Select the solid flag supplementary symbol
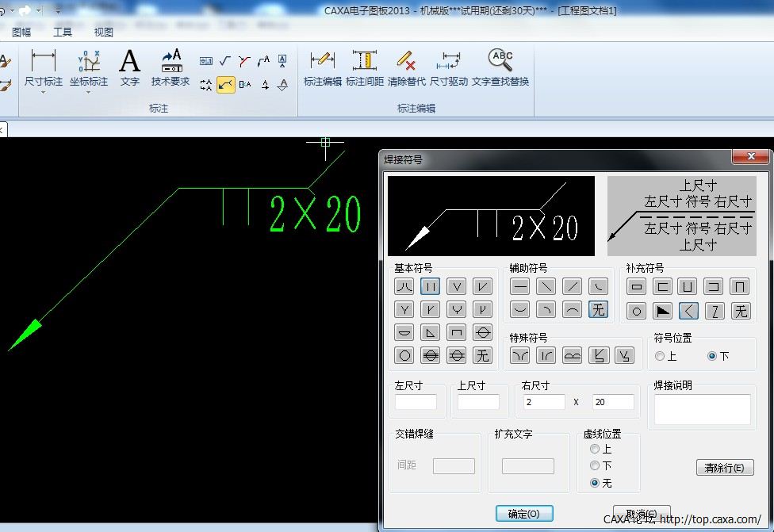The height and width of the screenshot is (532, 774). pyautogui.click(x=663, y=311)
